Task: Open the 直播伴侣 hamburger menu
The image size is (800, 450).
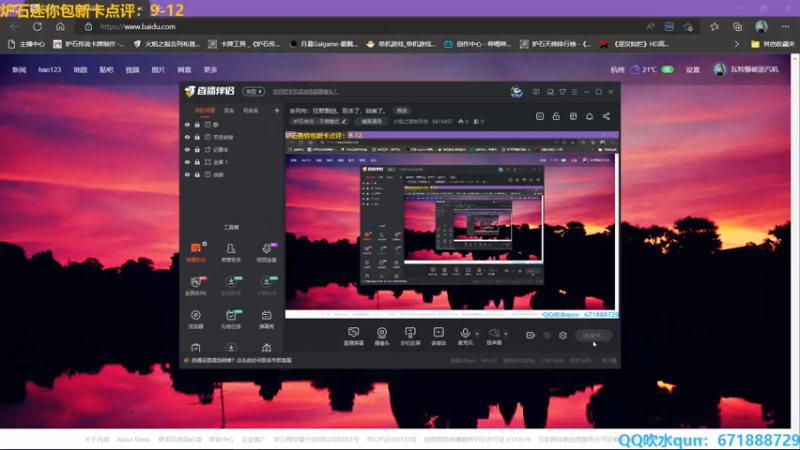Action: pyautogui.click(x=574, y=92)
